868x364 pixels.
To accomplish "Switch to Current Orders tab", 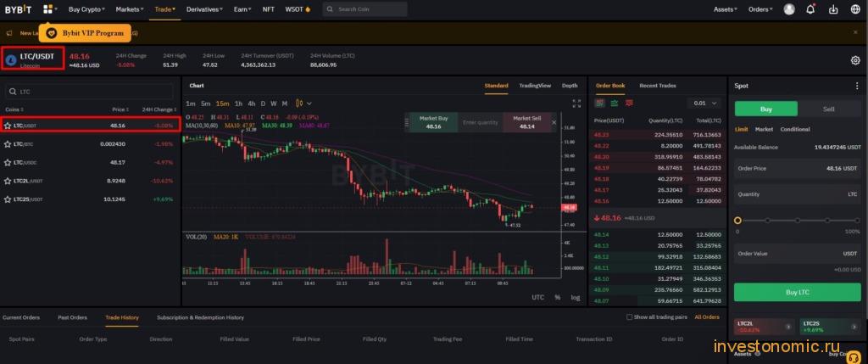I will (x=21, y=317).
